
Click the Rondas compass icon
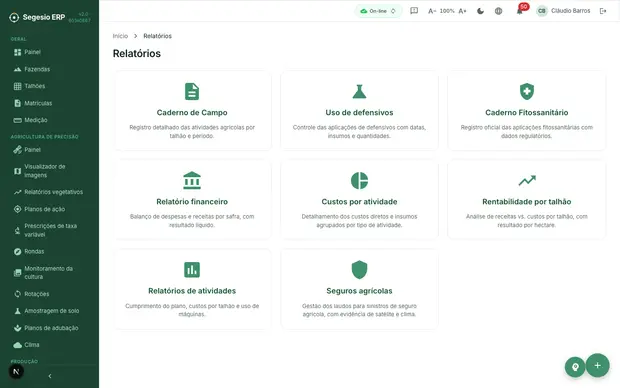pos(17,252)
